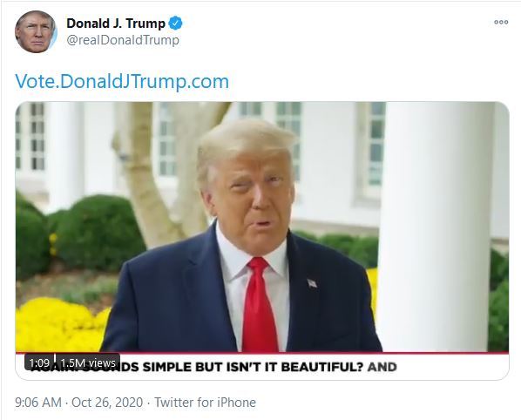Click the word AND in the video caption
Viewport: 521px width, 420px height.
tap(382, 367)
